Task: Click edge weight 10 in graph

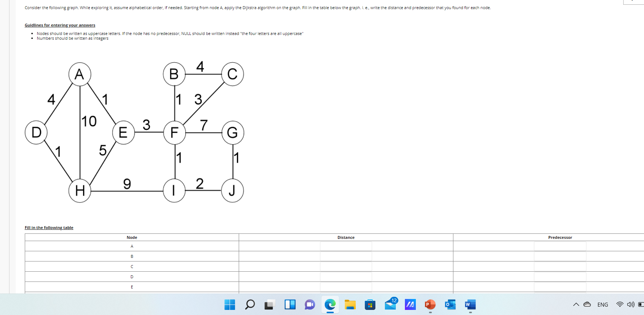Action: pos(89,121)
